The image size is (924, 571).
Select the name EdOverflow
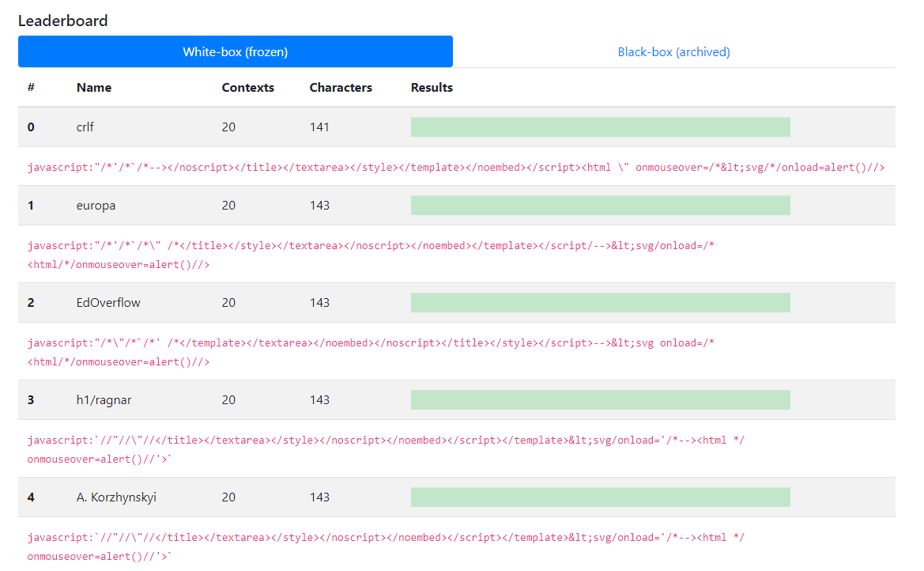click(108, 303)
